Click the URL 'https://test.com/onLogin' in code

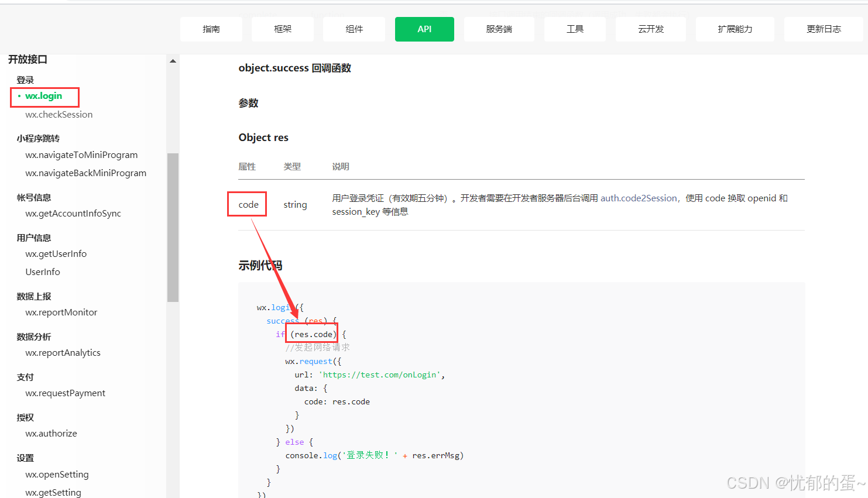380,375
